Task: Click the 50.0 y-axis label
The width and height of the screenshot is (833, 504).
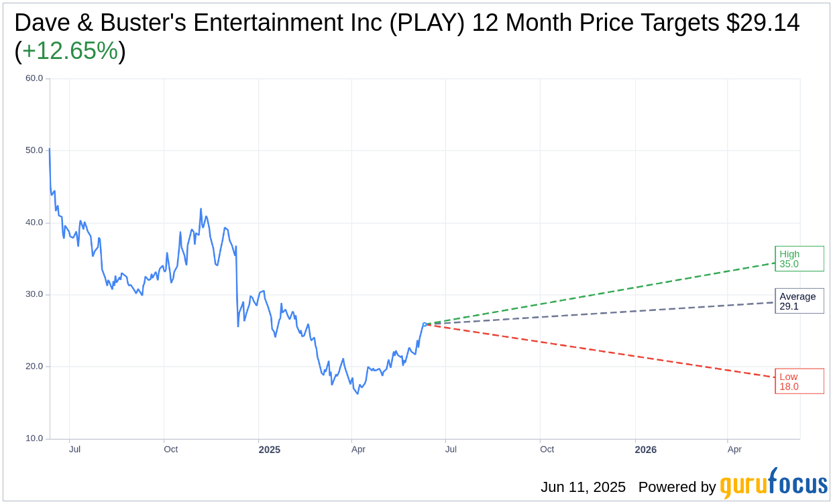Action: point(34,150)
